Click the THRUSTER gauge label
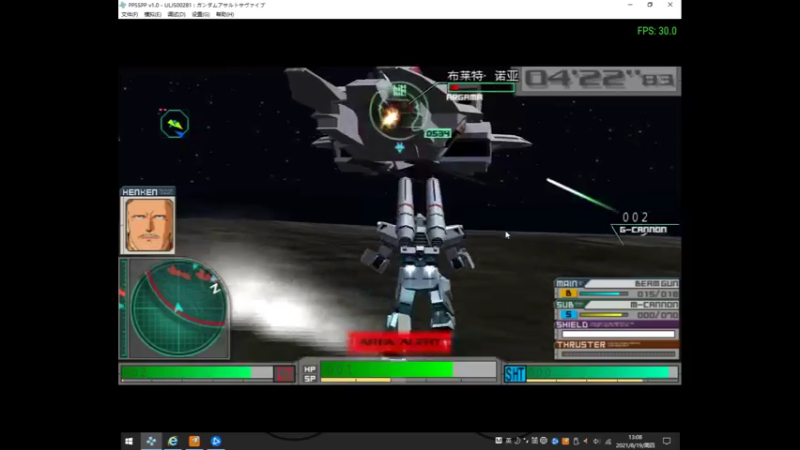The width and height of the screenshot is (800, 450). [581, 345]
